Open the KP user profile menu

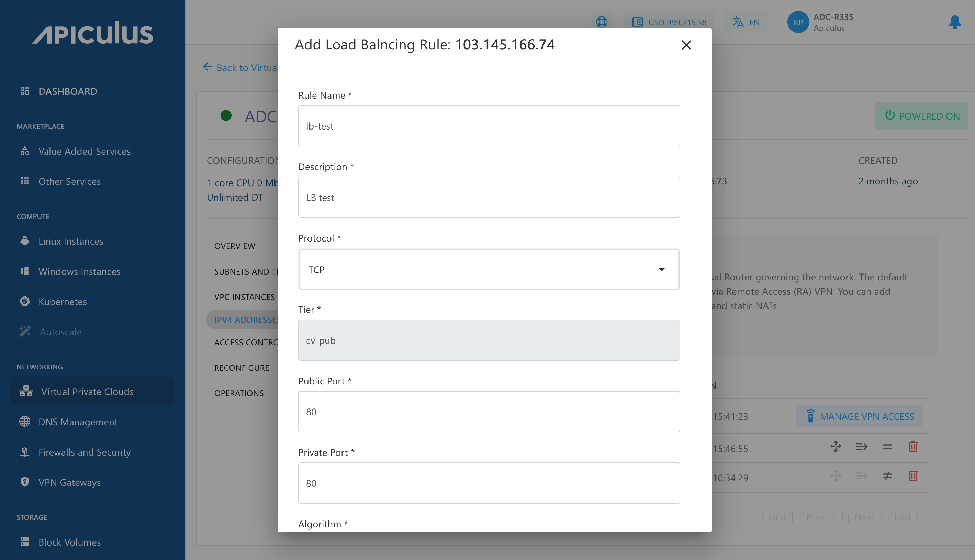(798, 22)
